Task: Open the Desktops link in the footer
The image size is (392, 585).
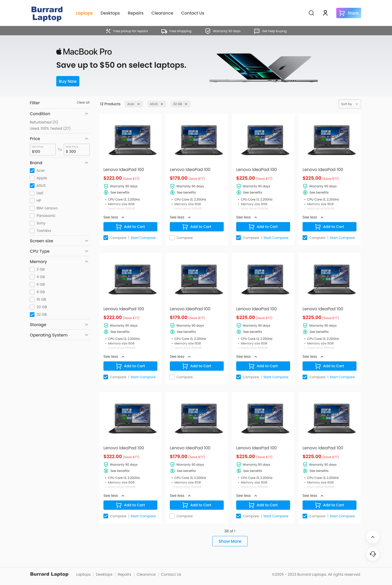Action: click(104, 574)
